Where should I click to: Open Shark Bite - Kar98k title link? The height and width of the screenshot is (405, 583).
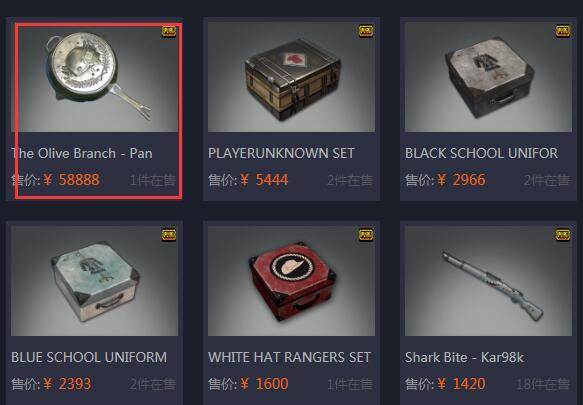tap(464, 357)
